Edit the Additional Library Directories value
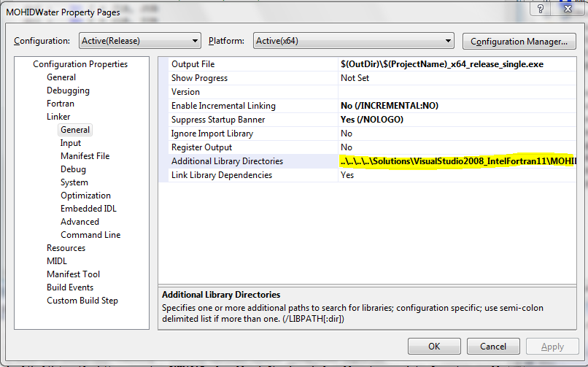 (456, 161)
